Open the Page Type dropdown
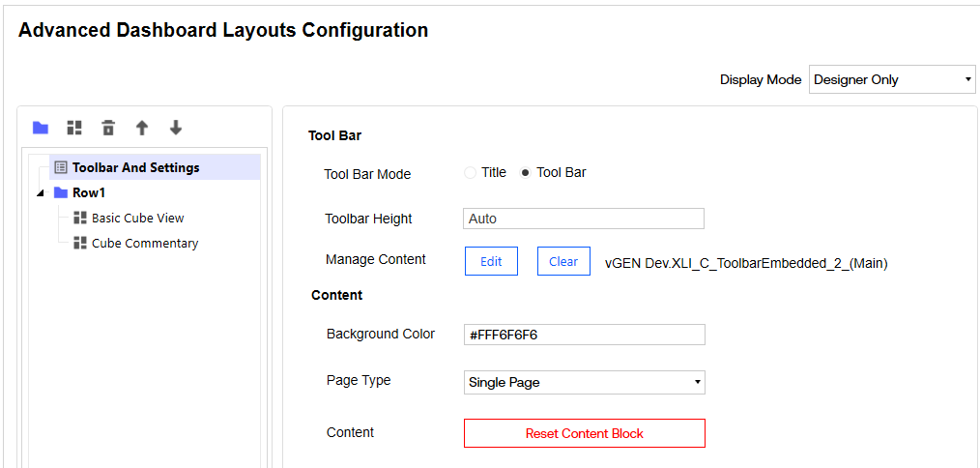The width and height of the screenshot is (980, 468). point(585,382)
